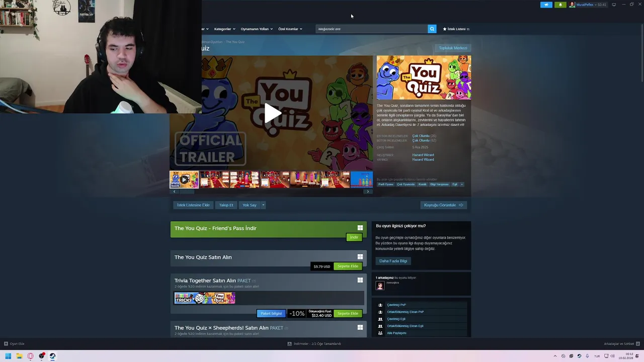Click the Parti Oyunu tag
Viewport: 644px width, 362px height.
coord(386,185)
